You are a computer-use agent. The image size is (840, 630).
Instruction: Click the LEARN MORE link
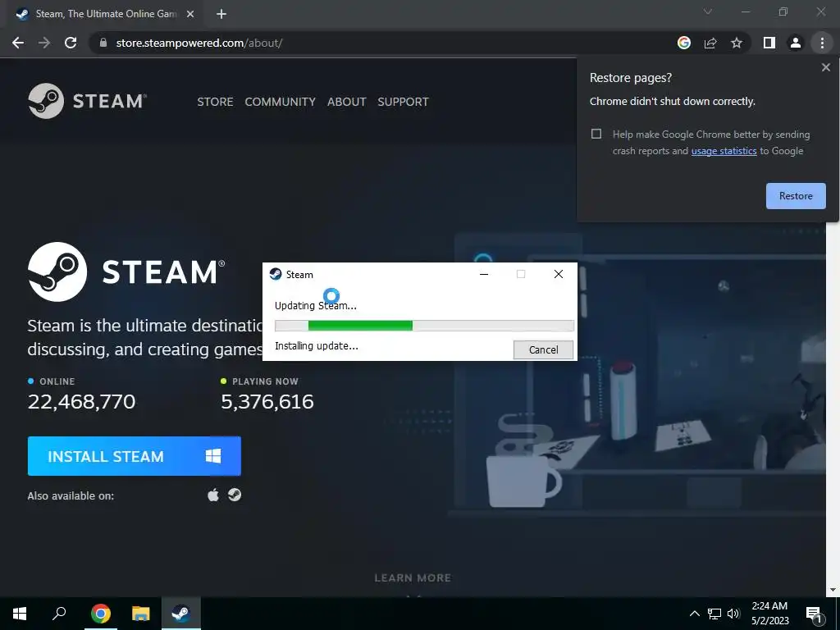point(413,578)
